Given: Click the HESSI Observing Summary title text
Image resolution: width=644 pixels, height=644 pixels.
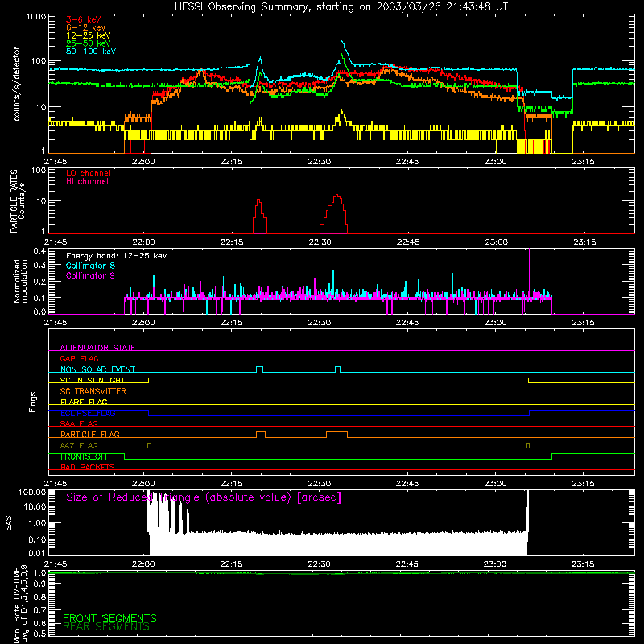Looking at the screenshot, I should point(341,7).
